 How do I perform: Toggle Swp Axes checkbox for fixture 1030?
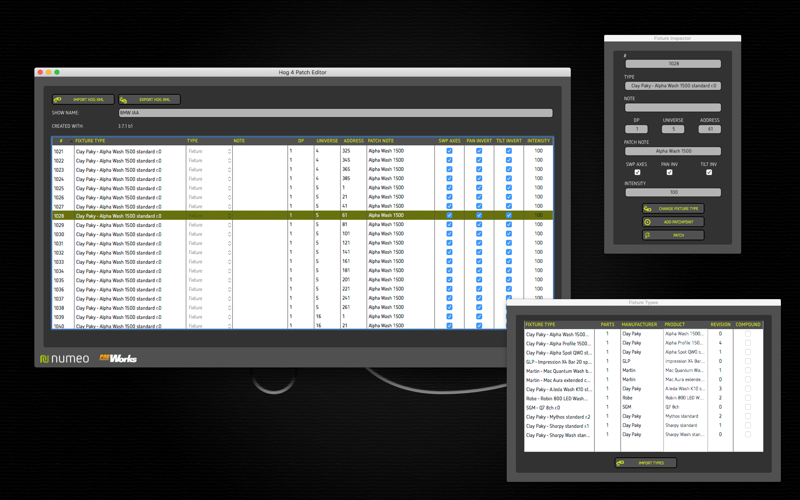tap(449, 234)
